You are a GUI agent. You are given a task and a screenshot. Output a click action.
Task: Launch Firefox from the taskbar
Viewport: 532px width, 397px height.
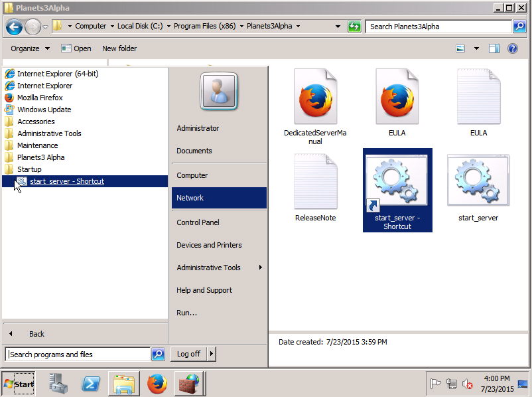pyautogui.click(x=157, y=384)
